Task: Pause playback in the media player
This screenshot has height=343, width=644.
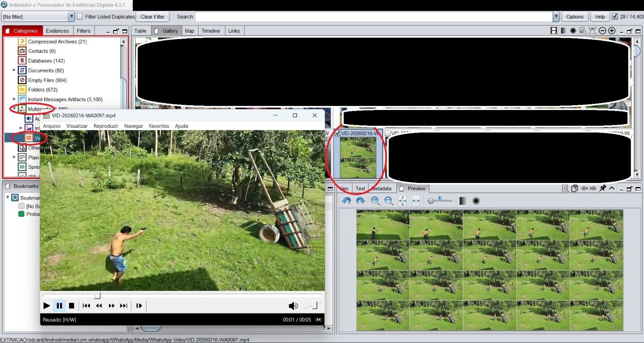Action: (59, 306)
